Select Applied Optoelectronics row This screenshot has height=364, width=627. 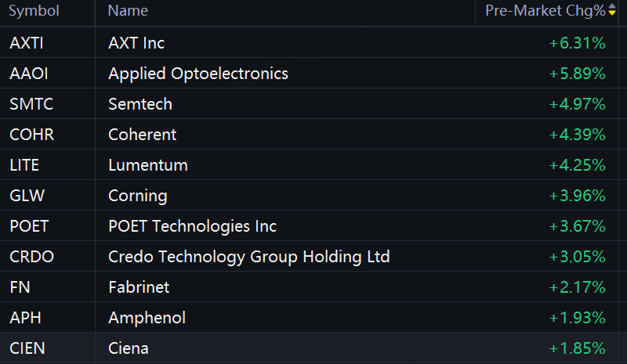[x=309, y=74]
